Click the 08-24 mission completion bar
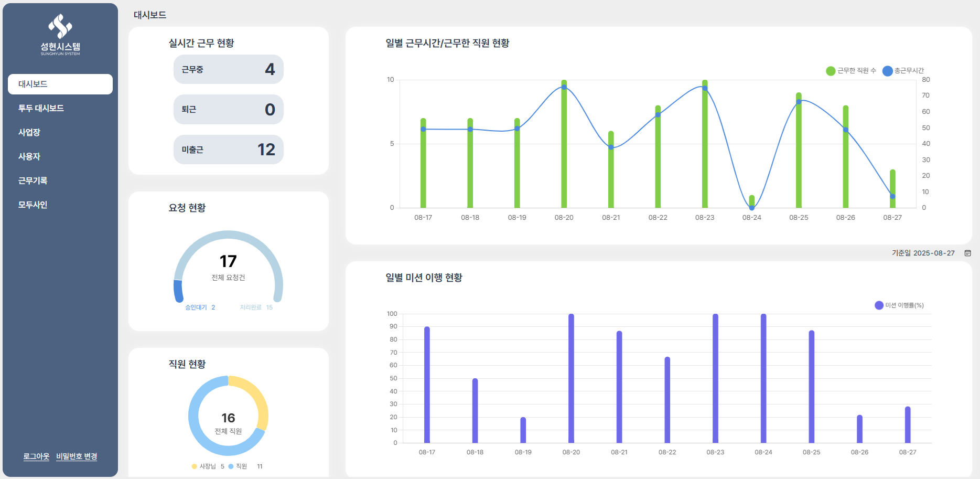 [763, 378]
